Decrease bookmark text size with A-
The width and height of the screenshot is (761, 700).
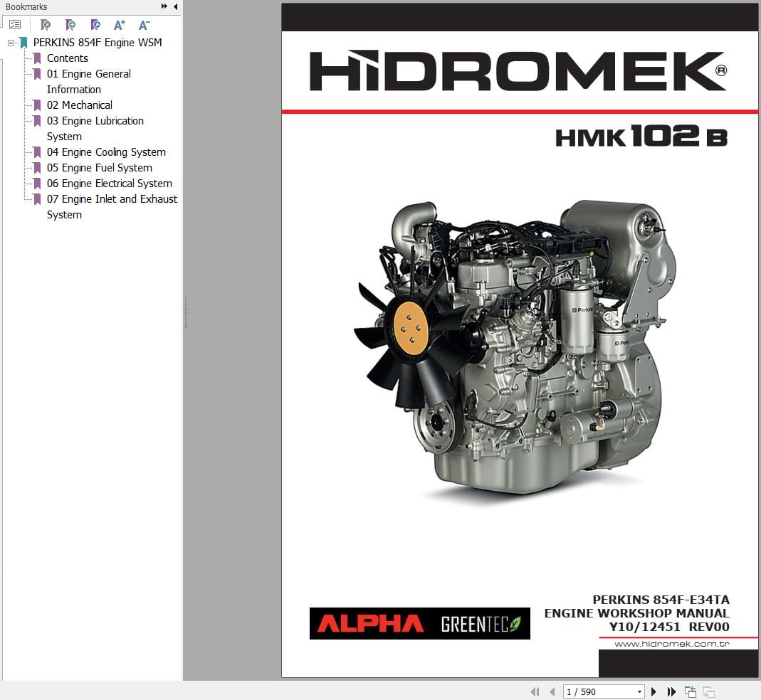point(145,24)
